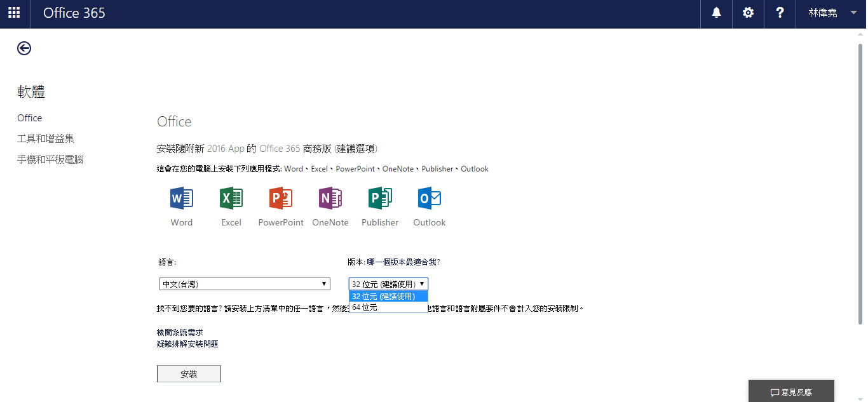Screen dimensions: 868x402
Task: Open 檢閱系統需求 link
Action: pyautogui.click(x=180, y=332)
